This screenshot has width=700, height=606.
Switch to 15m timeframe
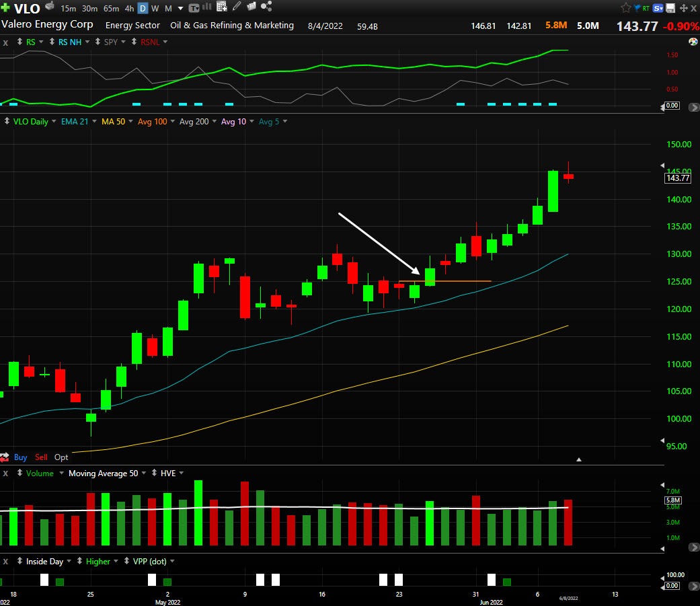click(x=69, y=9)
